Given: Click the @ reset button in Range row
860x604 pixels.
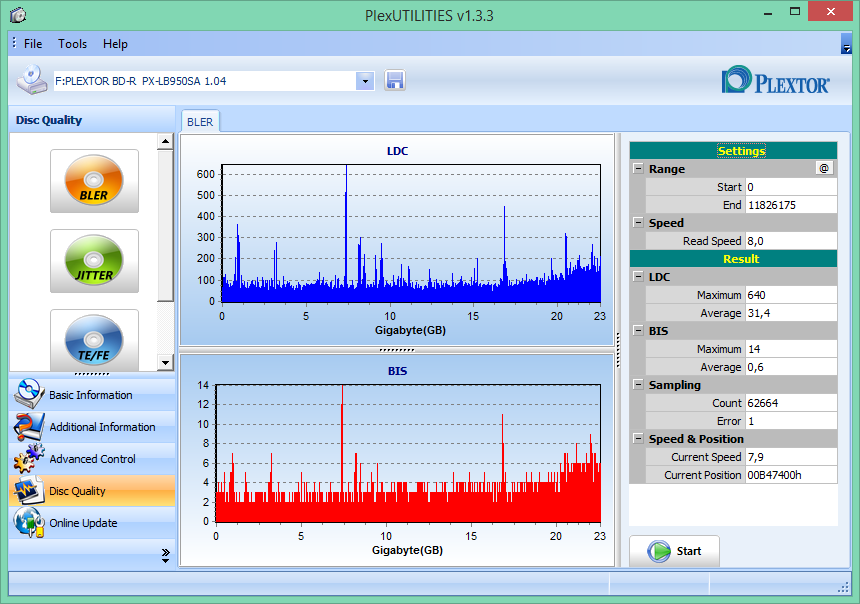Looking at the screenshot, I should [824, 168].
